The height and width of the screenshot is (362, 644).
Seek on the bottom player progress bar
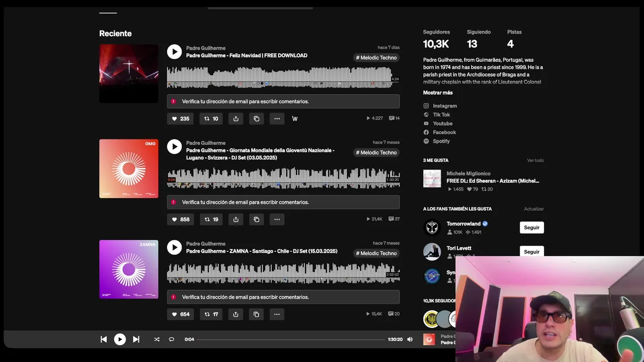(291, 339)
